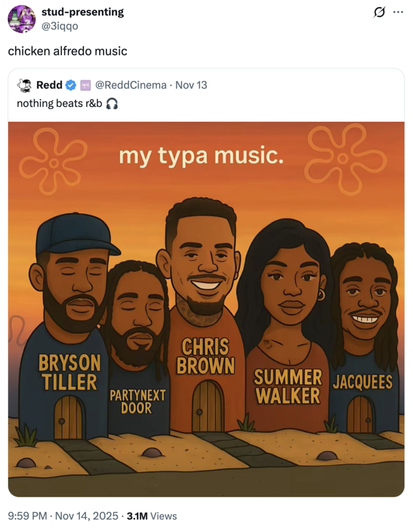Click the display name Redd
Image resolution: width=413 pixels, height=532 pixels.
pos(50,85)
